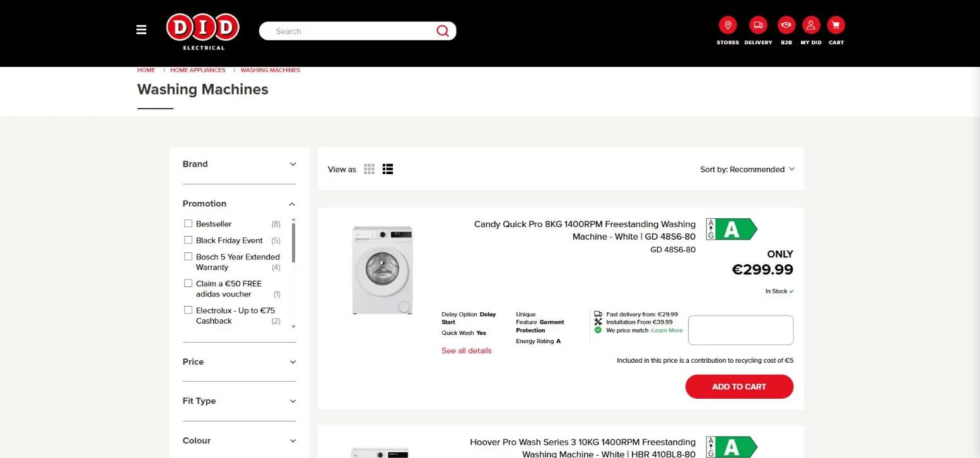Screen dimensions: 980x458
Task: Switch to grid view
Action: (x=370, y=169)
